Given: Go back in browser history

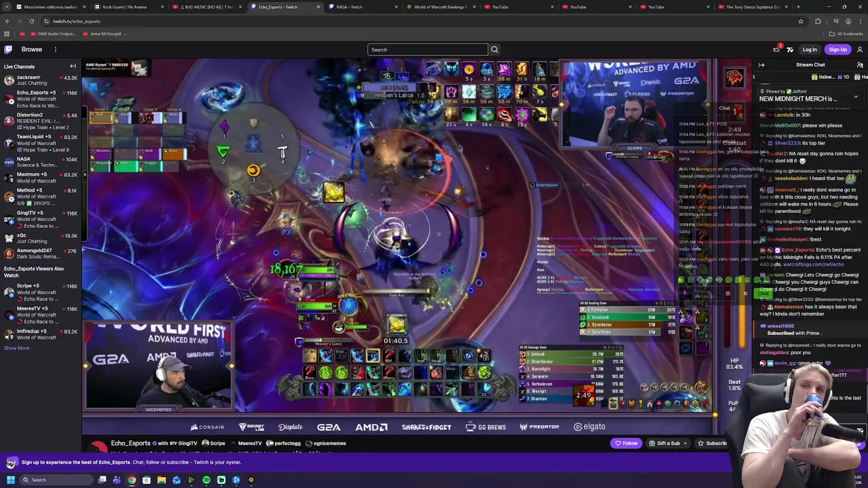Looking at the screenshot, I should [x=7, y=21].
